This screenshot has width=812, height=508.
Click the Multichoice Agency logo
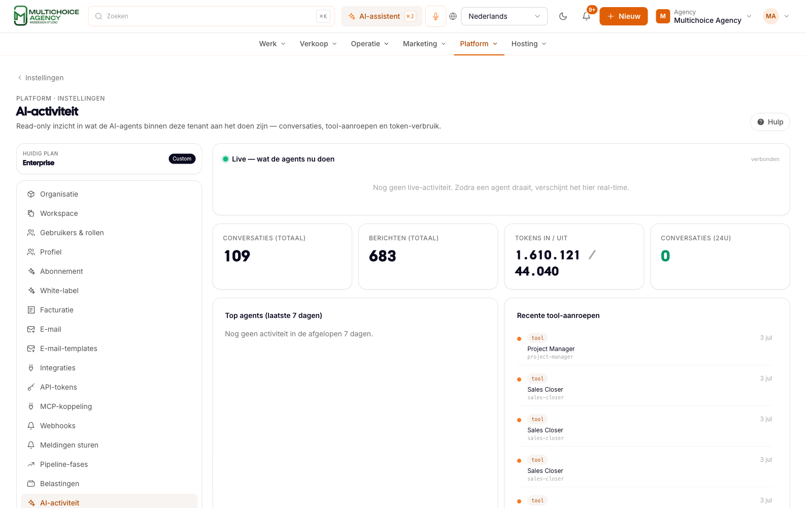click(x=46, y=16)
